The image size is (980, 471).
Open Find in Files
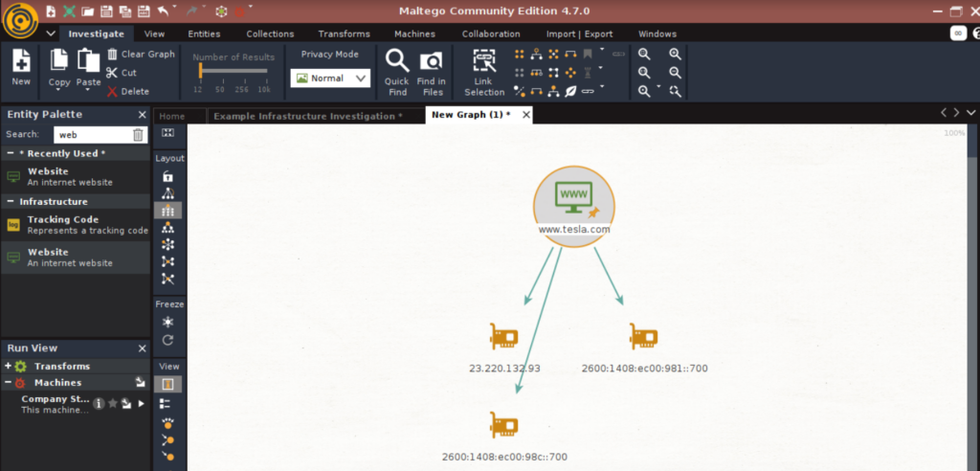pos(431,60)
